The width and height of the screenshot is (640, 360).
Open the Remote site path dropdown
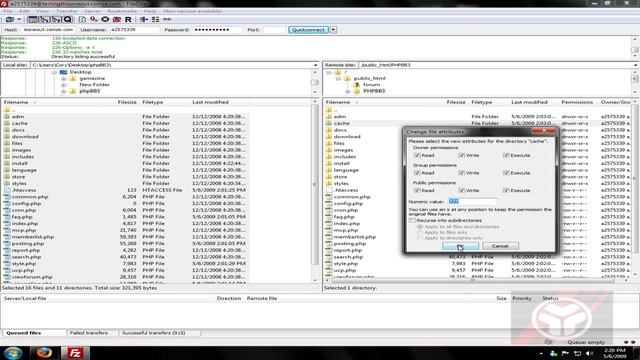tap(636, 65)
